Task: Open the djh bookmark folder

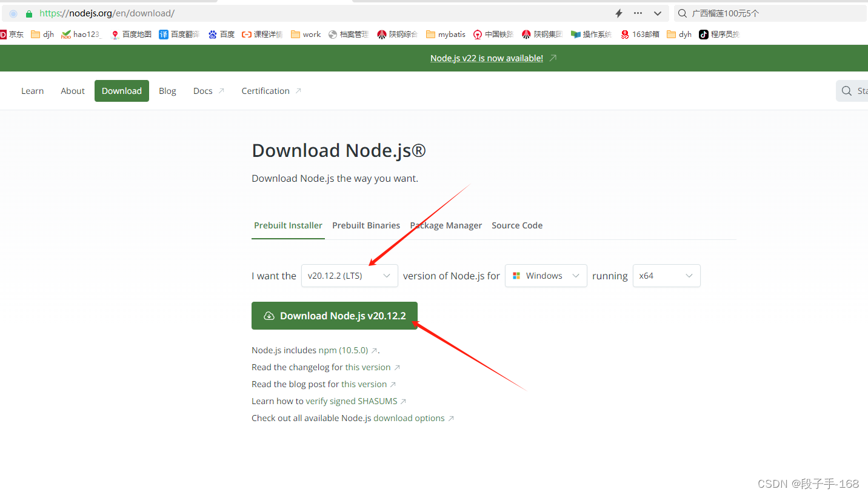Action: pos(42,35)
